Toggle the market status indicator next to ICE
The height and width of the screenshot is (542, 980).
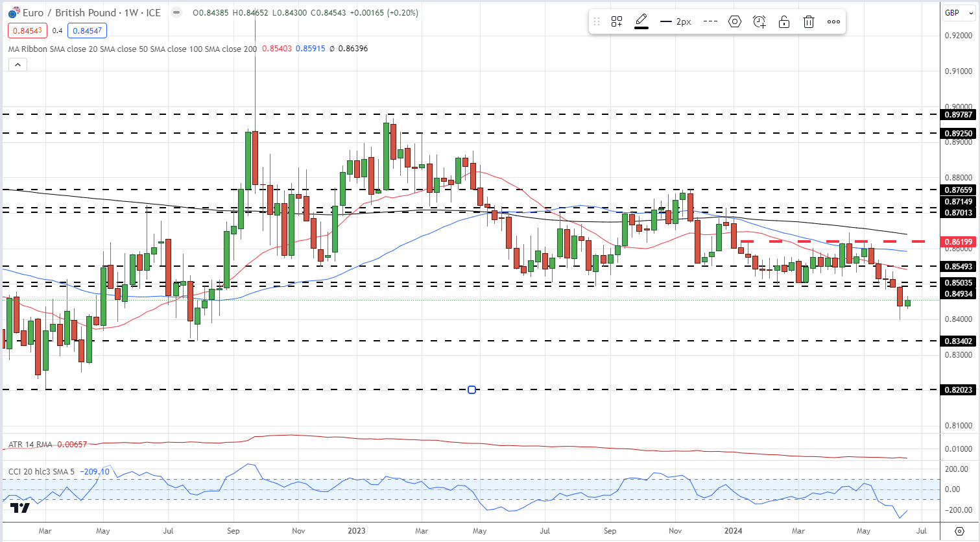tap(176, 12)
